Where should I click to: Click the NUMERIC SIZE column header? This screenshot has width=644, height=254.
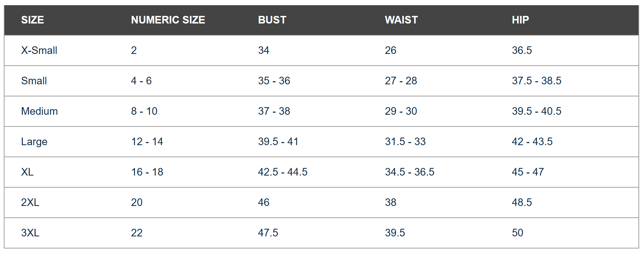tap(168, 20)
